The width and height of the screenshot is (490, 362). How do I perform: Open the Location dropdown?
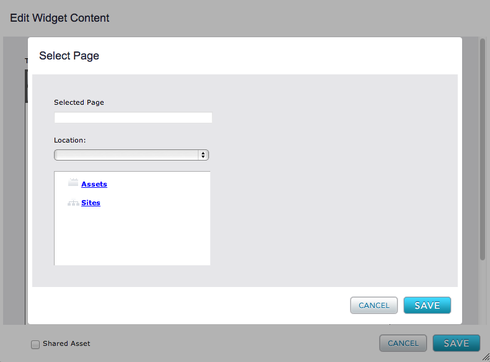(x=131, y=155)
